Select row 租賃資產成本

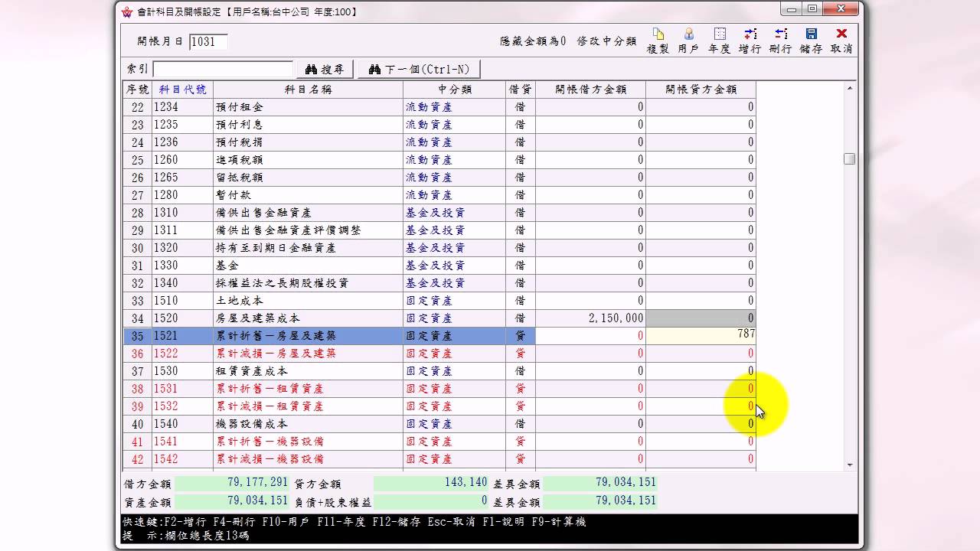pos(439,371)
